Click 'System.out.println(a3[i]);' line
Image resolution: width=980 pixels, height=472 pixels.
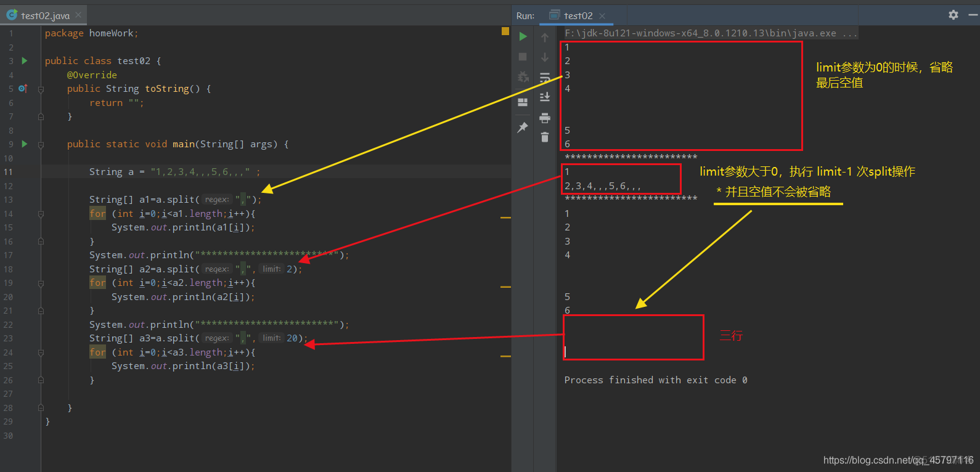tap(183, 366)
